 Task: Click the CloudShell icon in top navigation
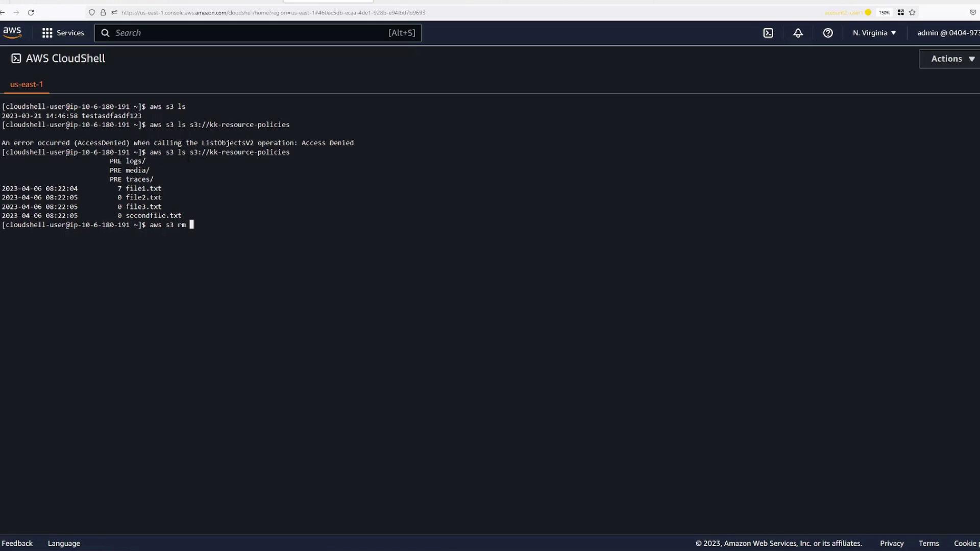coord(768,33)
